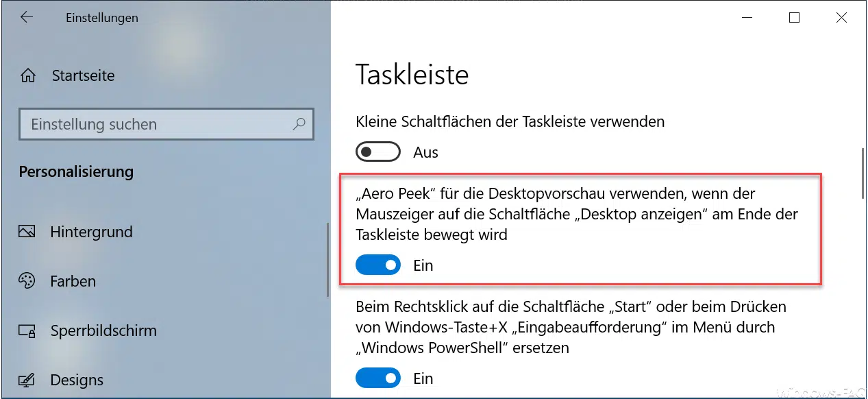Open the Hintergrund settings page
The width and height of the screenshot is (868, 399).
(x=91, y=232)
